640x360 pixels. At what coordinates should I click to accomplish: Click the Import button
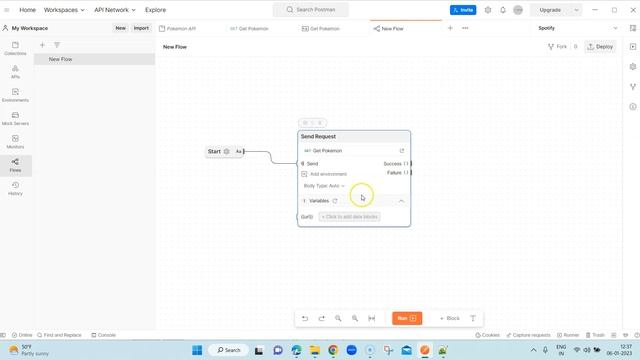(141, 28)
